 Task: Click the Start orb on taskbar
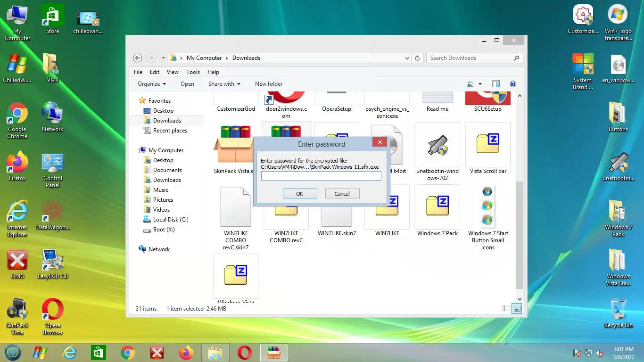click(x=13, y=352)
